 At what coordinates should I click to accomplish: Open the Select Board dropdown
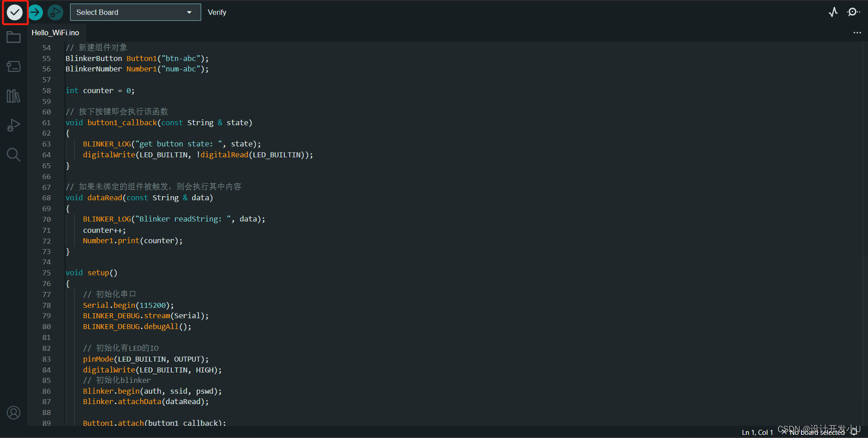coord(135,12)
